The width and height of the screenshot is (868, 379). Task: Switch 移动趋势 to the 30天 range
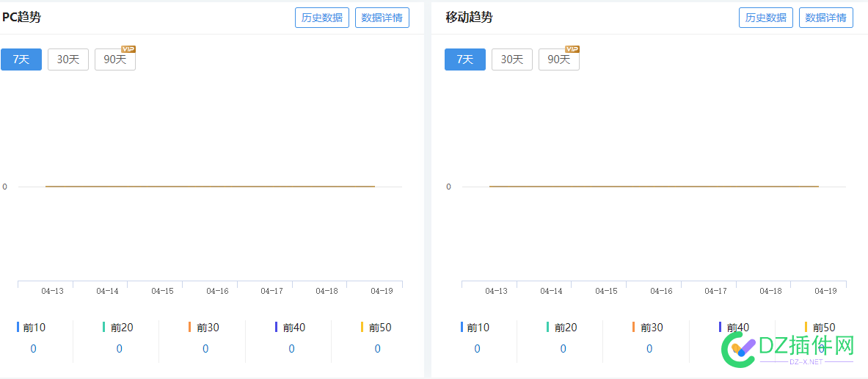click(512, 59)
